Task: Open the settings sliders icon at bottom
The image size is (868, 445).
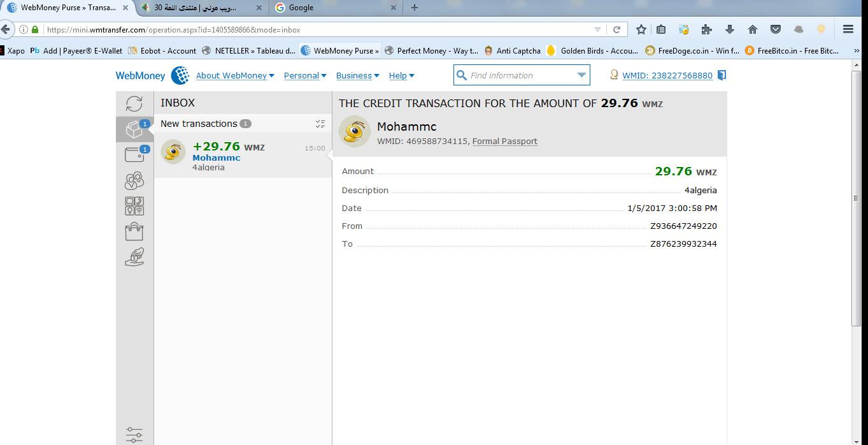Action: click(x=134, y=435)
